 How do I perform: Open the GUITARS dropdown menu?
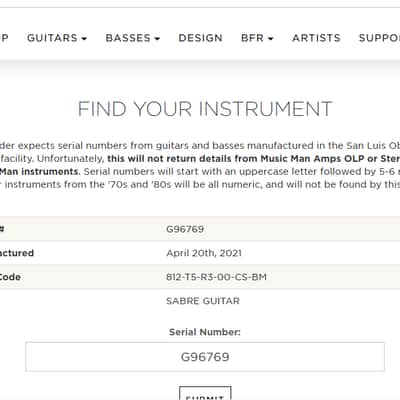tap(57, 38)
